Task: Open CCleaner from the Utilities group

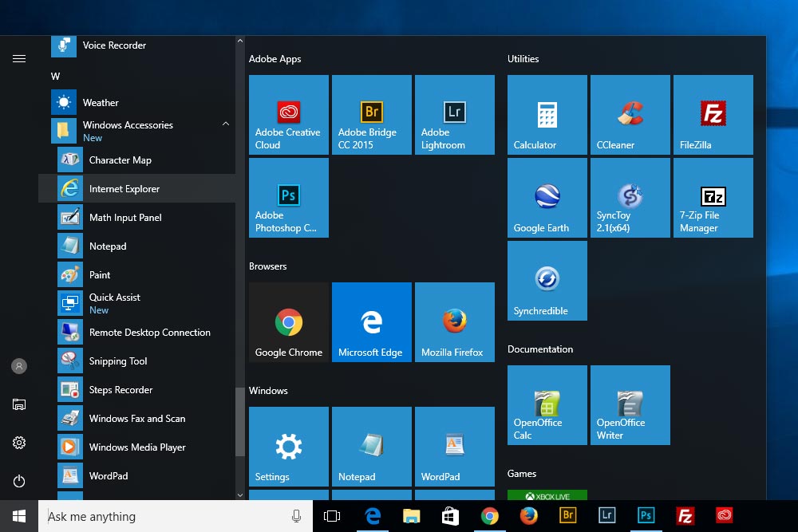Action: (x=630, y=114)
